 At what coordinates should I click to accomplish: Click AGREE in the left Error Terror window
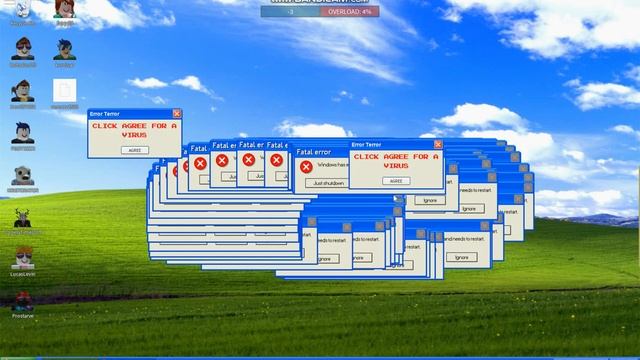tap(135, 150)
